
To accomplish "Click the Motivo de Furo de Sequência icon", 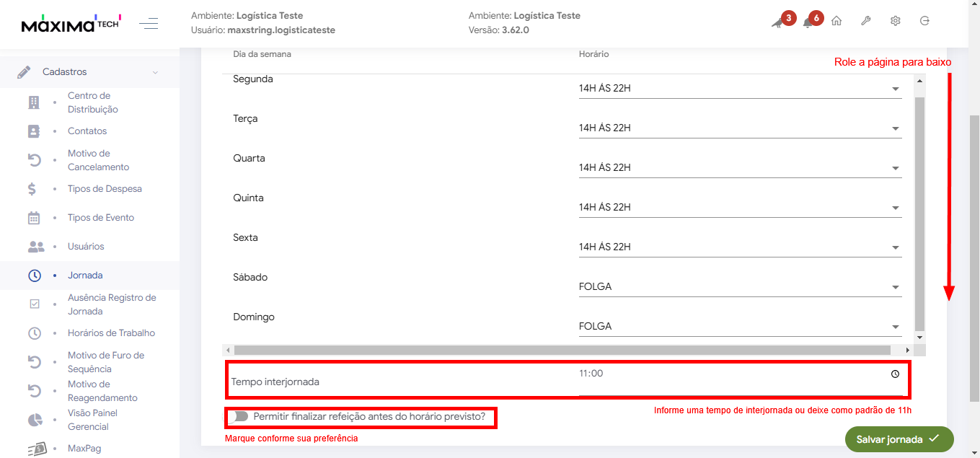I will [x=34, y=362].
